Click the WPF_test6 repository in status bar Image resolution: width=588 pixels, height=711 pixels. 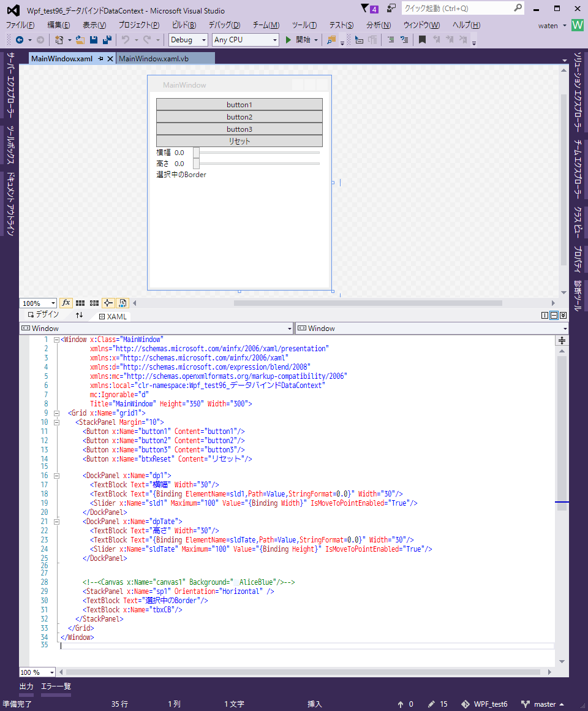click(x=484, y=704)
